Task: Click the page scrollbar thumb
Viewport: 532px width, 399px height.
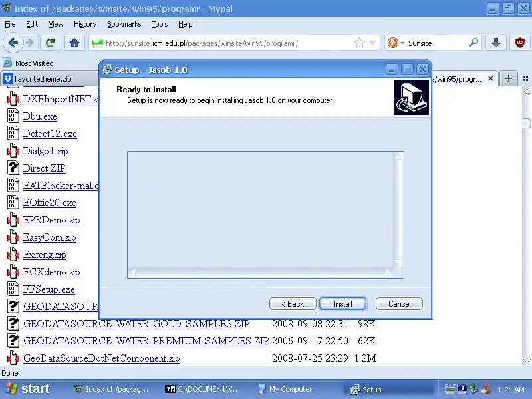Action: (527, 124)
